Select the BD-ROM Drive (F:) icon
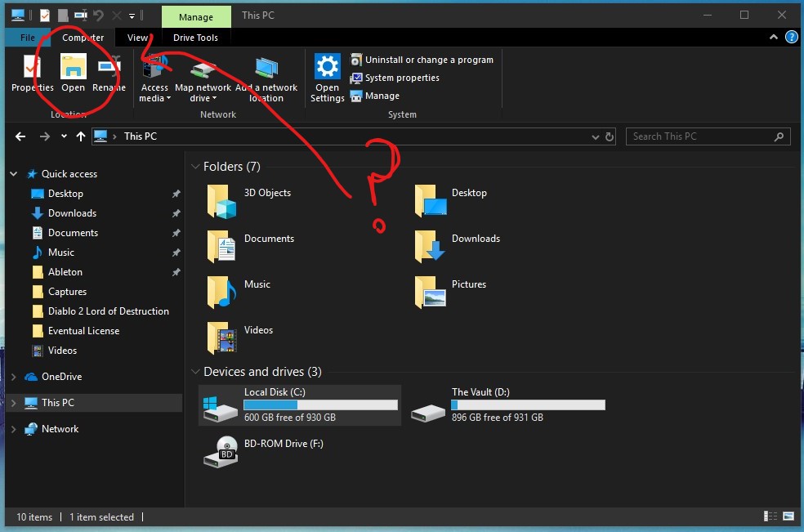 (221, 451)
